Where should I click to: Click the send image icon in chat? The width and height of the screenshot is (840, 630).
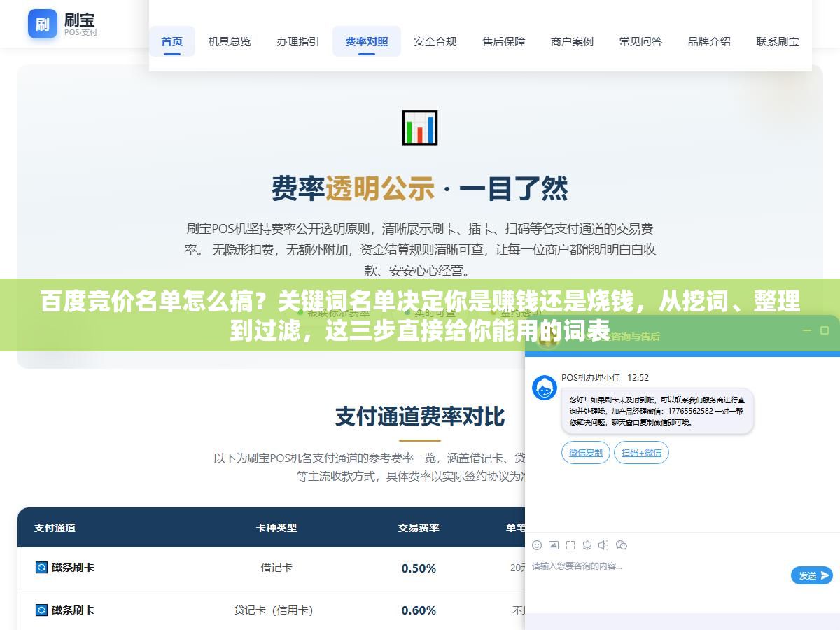tap(554, 545)
